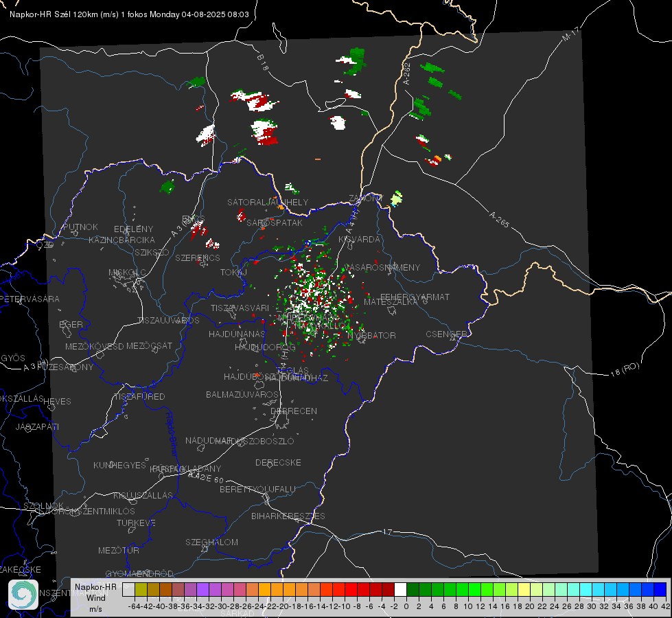Image resolution: width=672 pixels, height=618 pixels.
Task: Click the '18 (RO)' road label
Action: [x=625, y=369]
